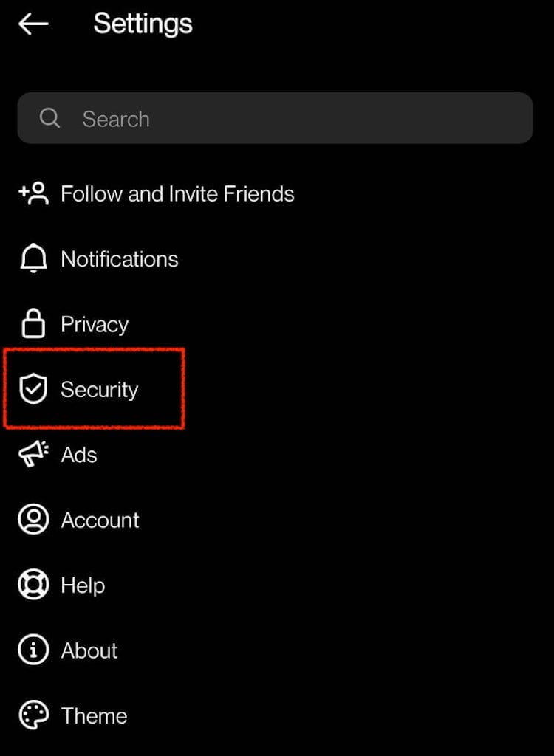Open Follow and Invite Friends
The height and width of the screenshot is (756, 554).
[x=177, y=194]
